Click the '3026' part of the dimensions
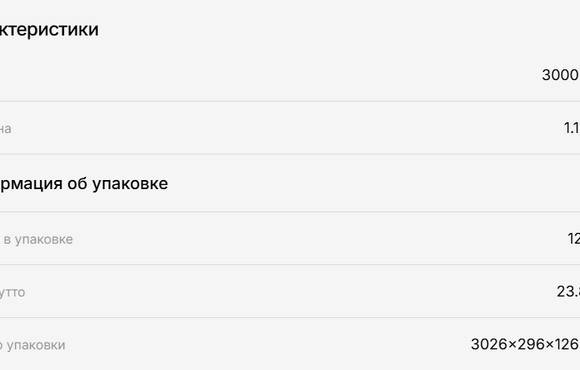Screen dimensions: 580x370 [489, 344]
